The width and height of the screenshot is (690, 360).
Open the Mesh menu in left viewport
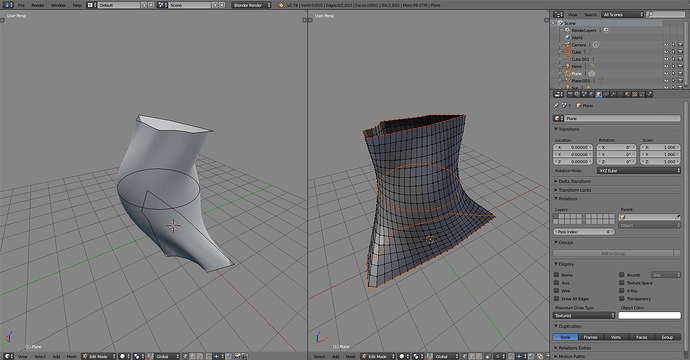coord(71,356)
